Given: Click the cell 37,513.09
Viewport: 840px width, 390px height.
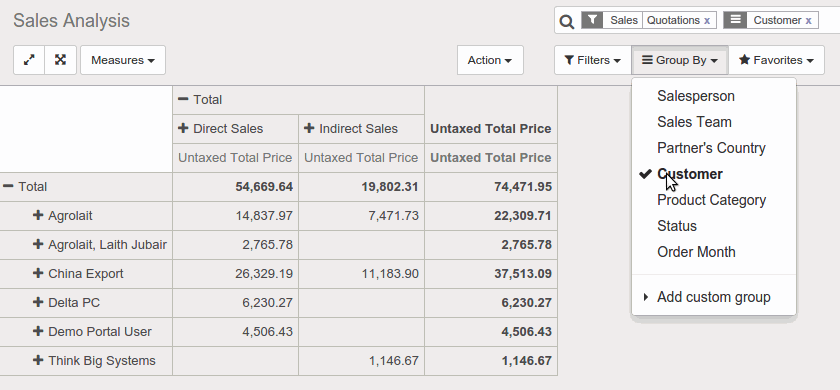Looking at the screenshot, I should click(491, 273).
